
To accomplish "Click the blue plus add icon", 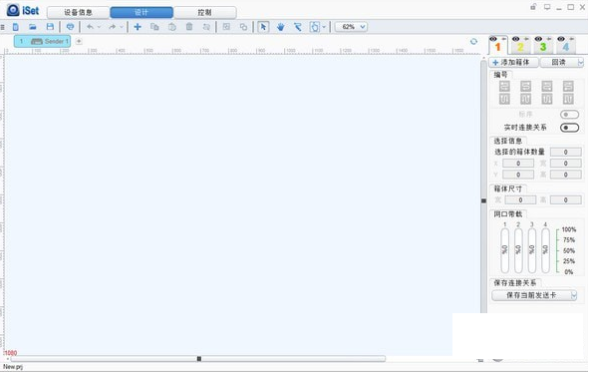I will tap(138, 27).
